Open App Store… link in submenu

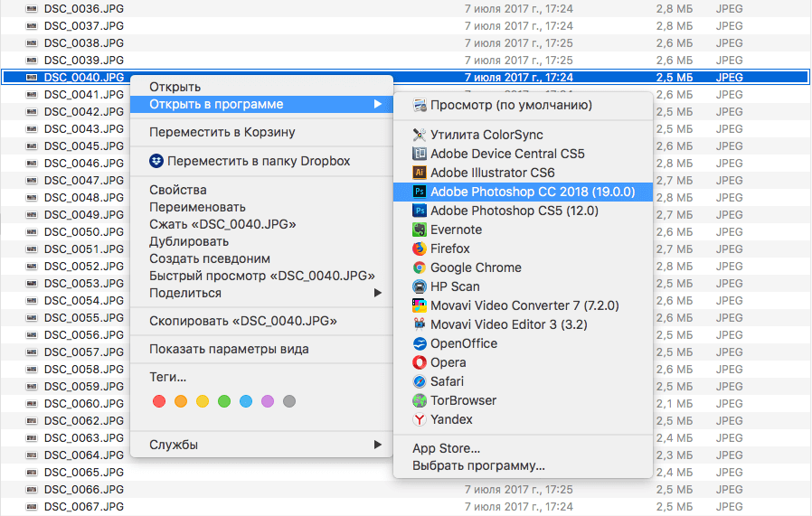tap(446, 448)
